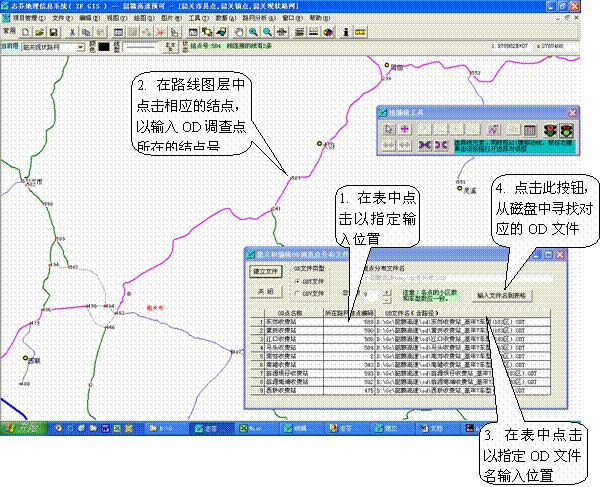This screenshot has width=603, height=487.
Task: Click the OD file name cell in row 1
Action: 463,322
